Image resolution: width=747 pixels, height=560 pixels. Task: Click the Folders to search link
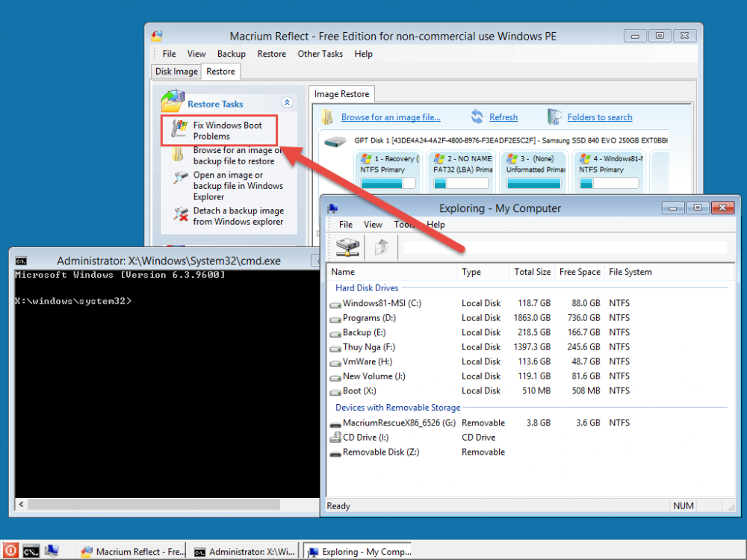(599, 117)
